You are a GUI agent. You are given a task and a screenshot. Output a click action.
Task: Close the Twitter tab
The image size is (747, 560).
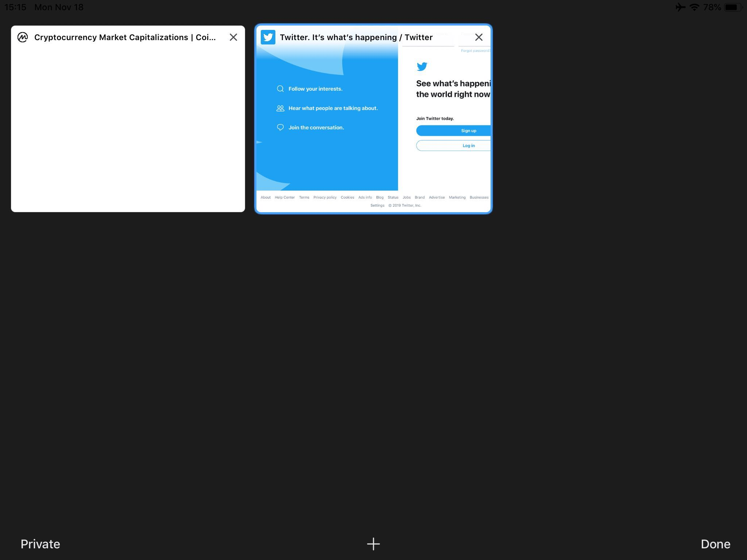coord(479,37)
